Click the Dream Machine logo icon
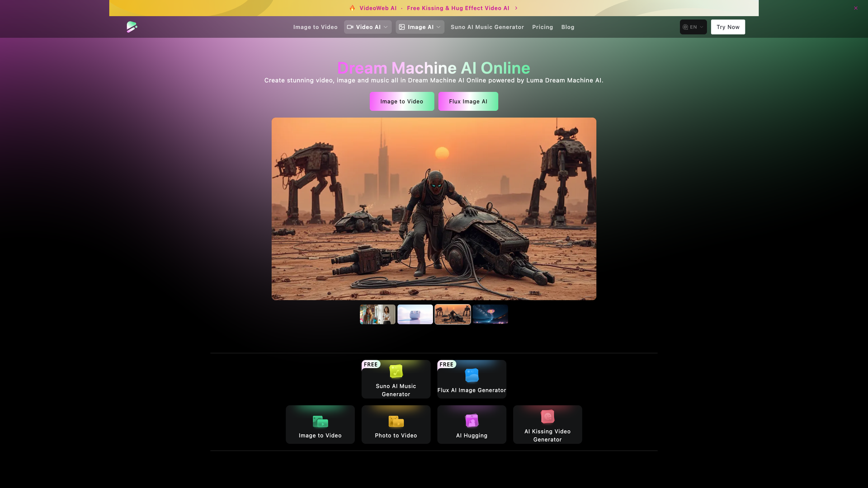This screenshot has height=488, width=868. tap(131, 27)
